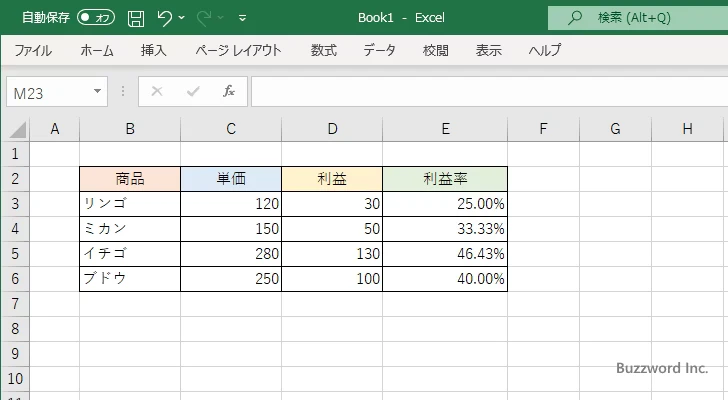Click the 利益率 header cell
Viewport: 728px width, 400px height.
pyautogui.click(x=445, y=179)
